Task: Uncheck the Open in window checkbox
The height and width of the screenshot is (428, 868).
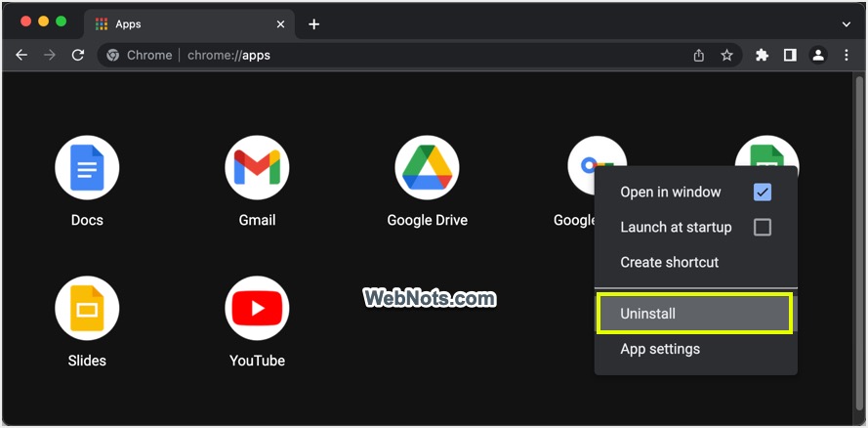Action: click(x=763, y=193)
